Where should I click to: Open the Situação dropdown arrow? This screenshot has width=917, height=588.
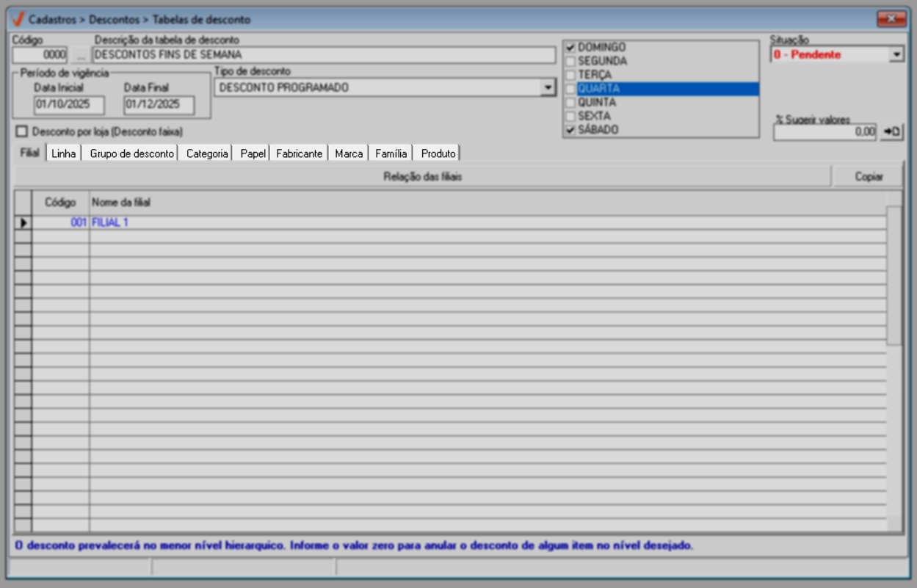point(896,54)
